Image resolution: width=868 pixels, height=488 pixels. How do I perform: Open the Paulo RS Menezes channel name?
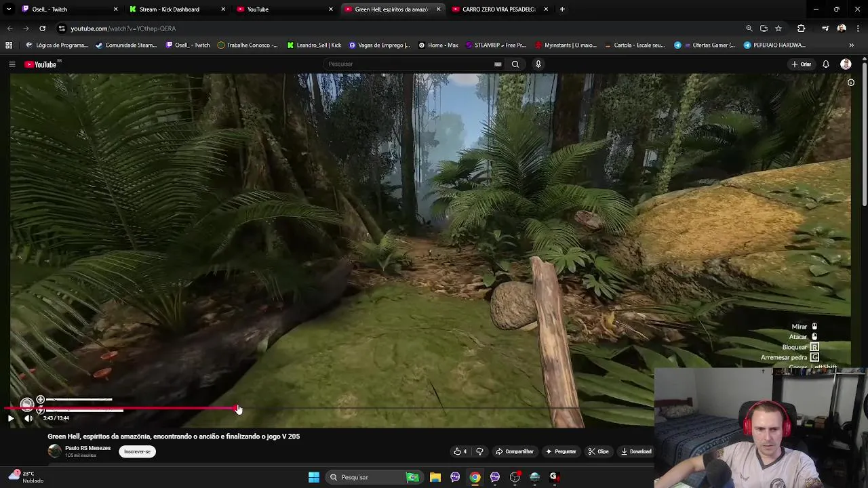pyautogui.click(x=87, y=448)
